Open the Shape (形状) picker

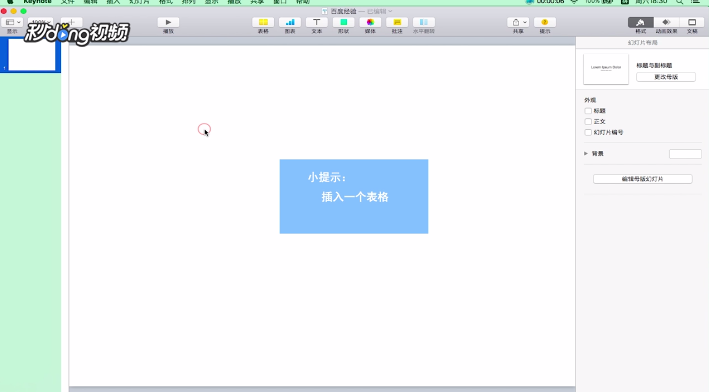pos(343,22)
